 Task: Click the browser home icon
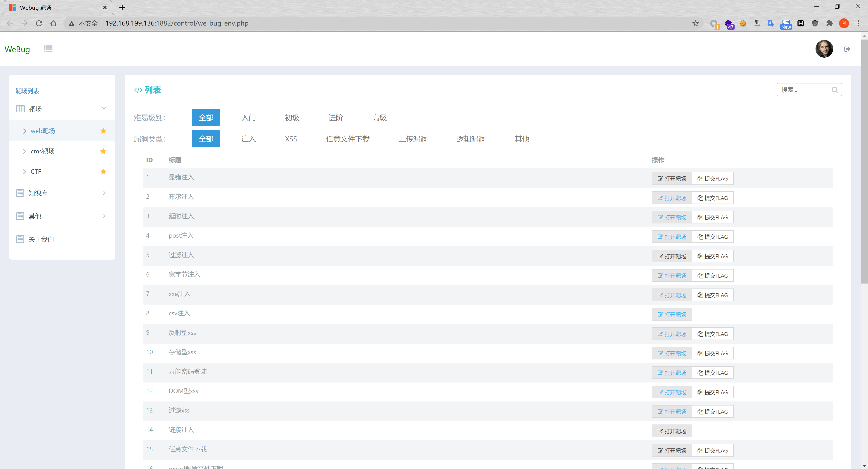pos(53,23)
